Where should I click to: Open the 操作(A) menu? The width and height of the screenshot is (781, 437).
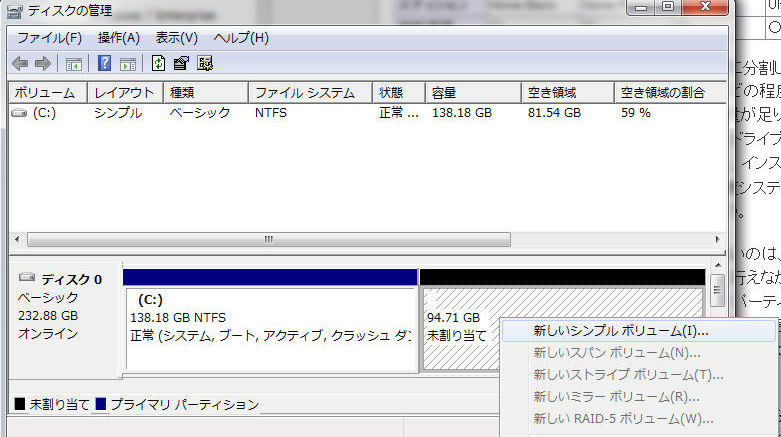[x=119, y=38]
